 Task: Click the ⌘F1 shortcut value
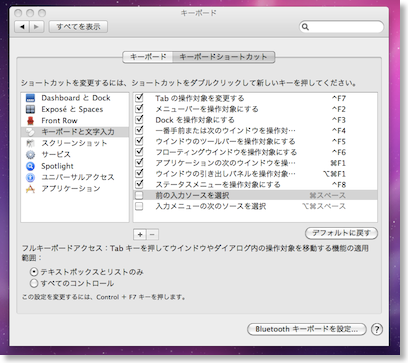(x=338, y=163)
